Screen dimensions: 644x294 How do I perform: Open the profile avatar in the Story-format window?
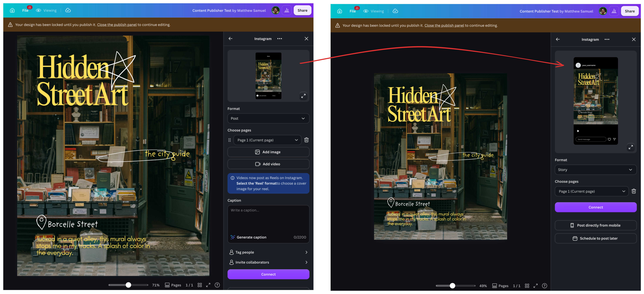[603, 11]
